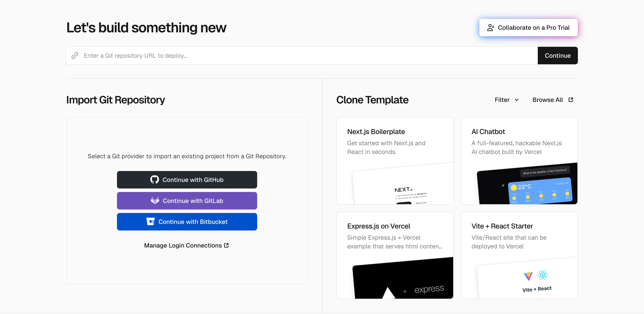Click the Bitbucket bucket logo icon
The height and width of the screenshot is (314, 644).
pyautogui.click(x=150, y=222)
